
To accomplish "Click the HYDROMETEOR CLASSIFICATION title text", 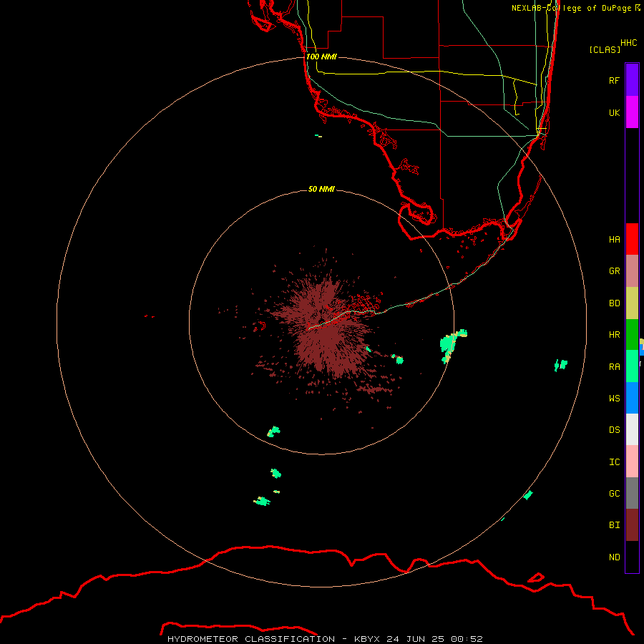I will click(x=251, y=639).
